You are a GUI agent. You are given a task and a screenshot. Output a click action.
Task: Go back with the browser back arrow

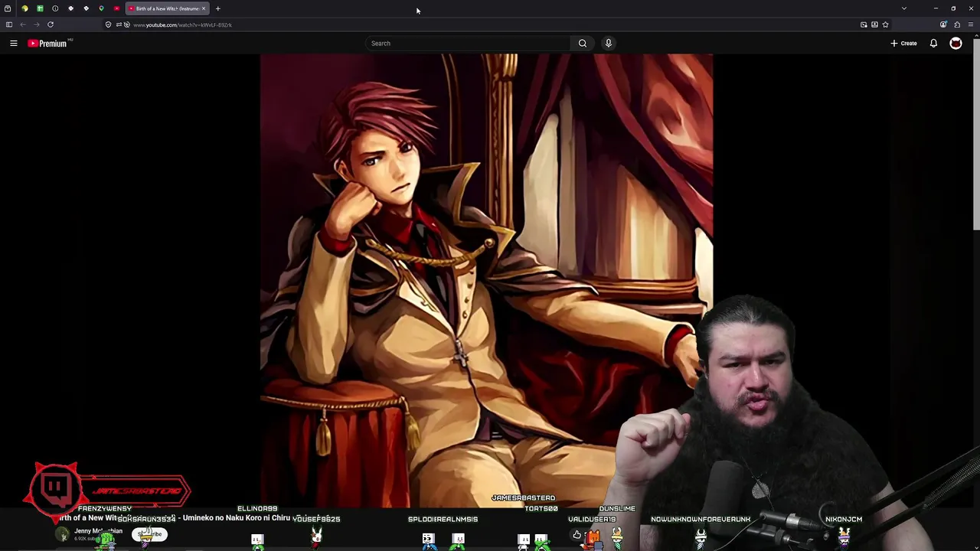tap(23, 24)
